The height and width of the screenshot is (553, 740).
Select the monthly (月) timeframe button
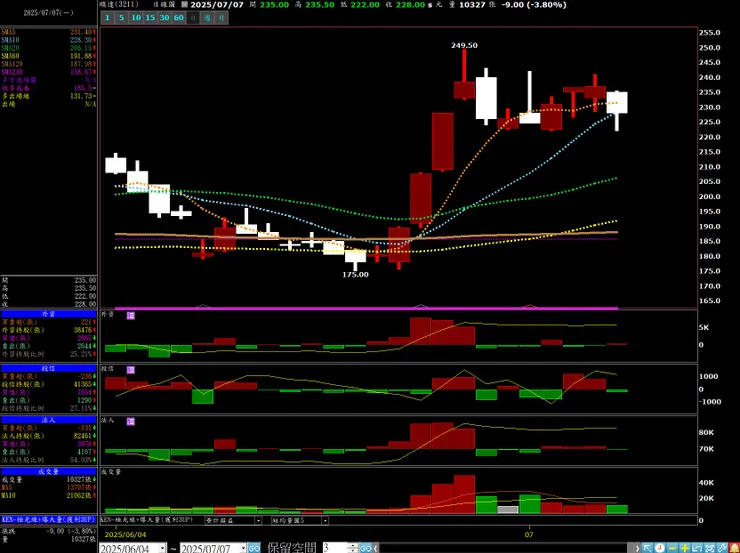point(221,18)
